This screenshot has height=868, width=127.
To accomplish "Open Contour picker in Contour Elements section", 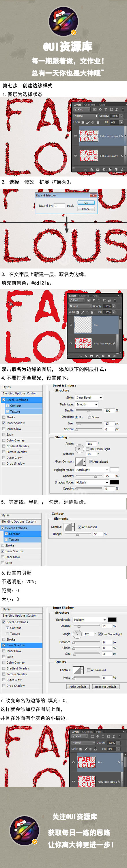I will coord(69,527).
